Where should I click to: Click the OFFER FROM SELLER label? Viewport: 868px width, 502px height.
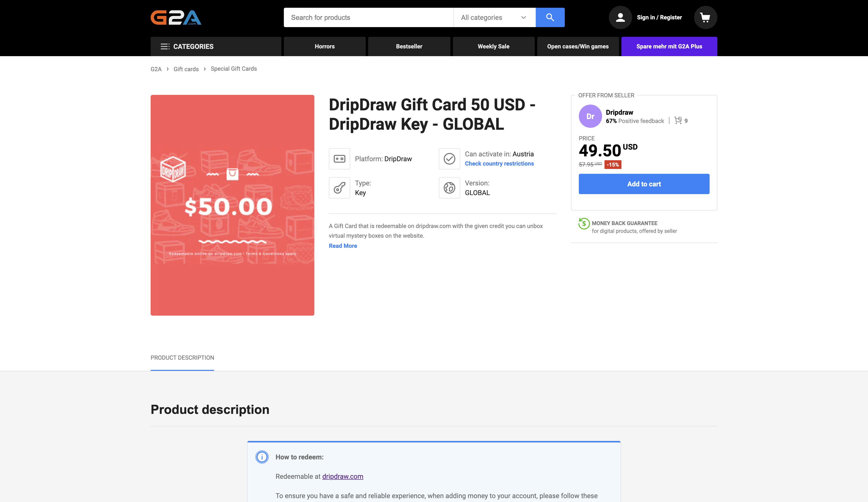[x=606, y=95]
